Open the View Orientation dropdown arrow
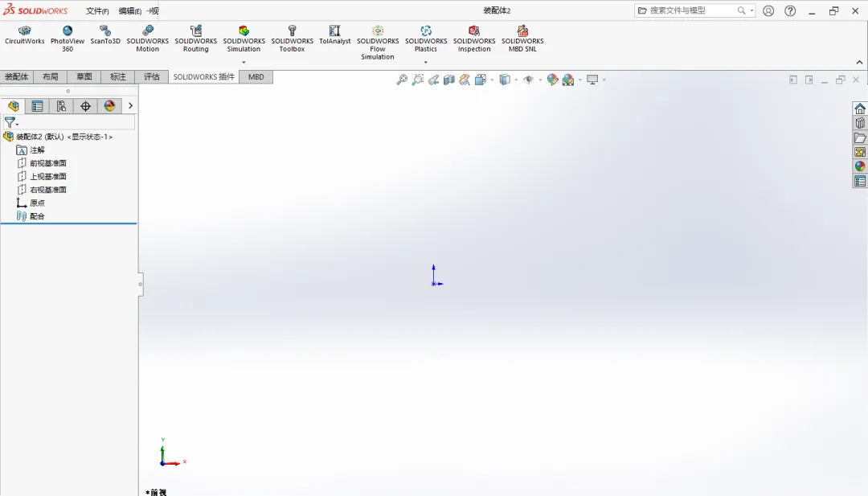The width and height of the screenshot is (868, 496). pos(492,80)
